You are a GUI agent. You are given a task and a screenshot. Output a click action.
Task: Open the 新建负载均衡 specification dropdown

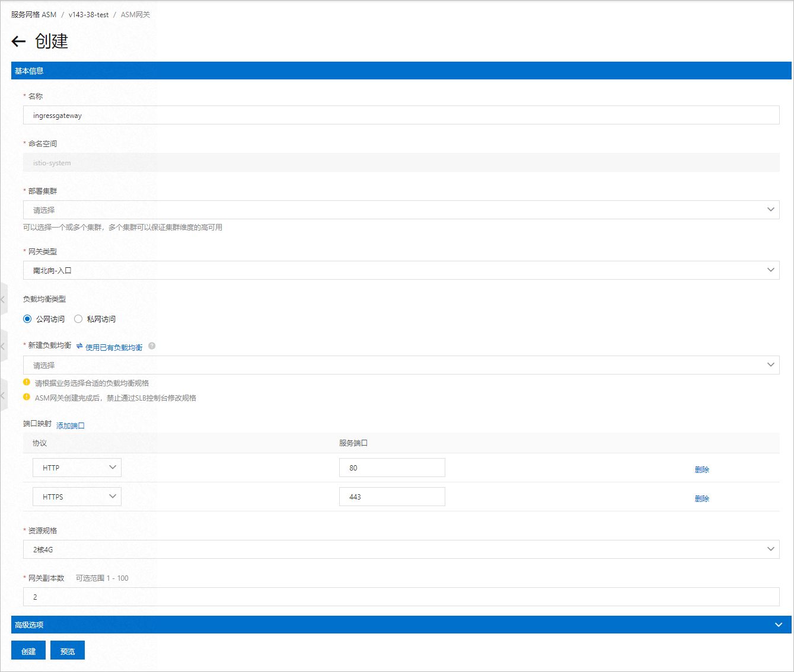click(x=401, y=365)
